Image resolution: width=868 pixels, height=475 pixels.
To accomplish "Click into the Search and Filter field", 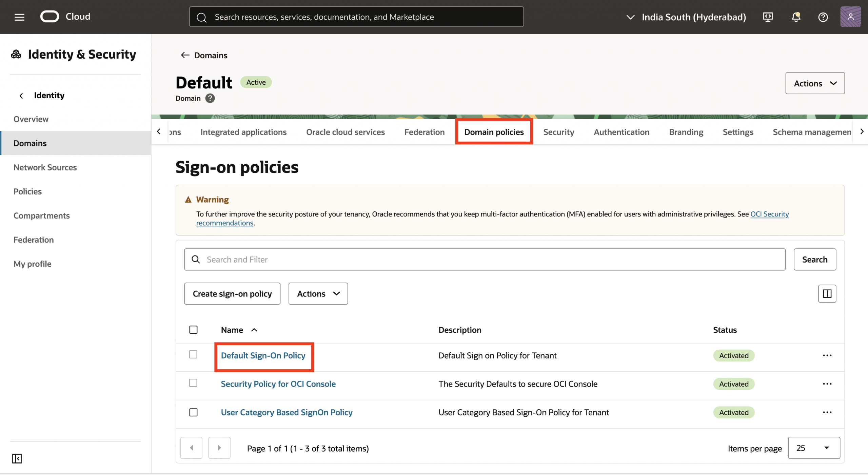I will point(485,260).
